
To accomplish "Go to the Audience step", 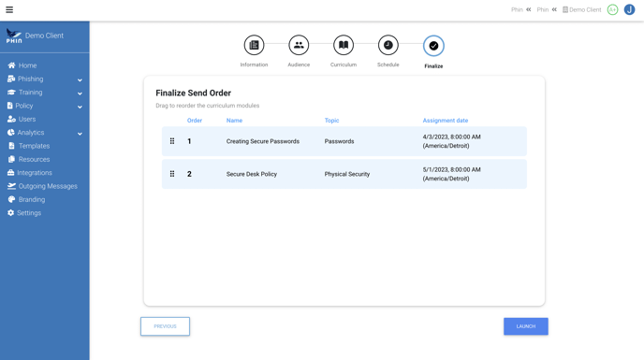I will [x=299, y=45].
